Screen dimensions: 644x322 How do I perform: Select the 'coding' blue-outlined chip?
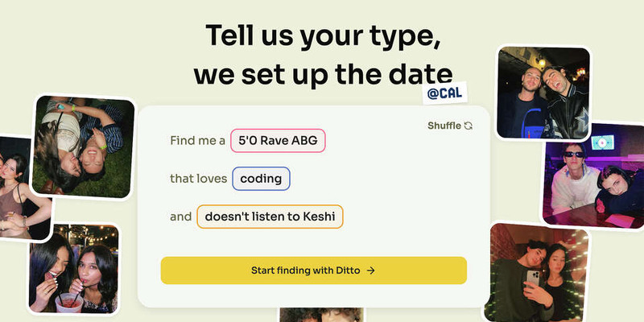pyautogui.click(x=261, y=179)
